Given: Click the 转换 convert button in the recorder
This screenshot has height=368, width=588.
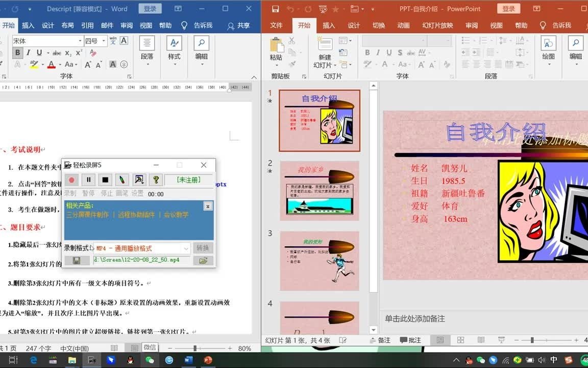Looking at the screenshot, I should point(202,248).
